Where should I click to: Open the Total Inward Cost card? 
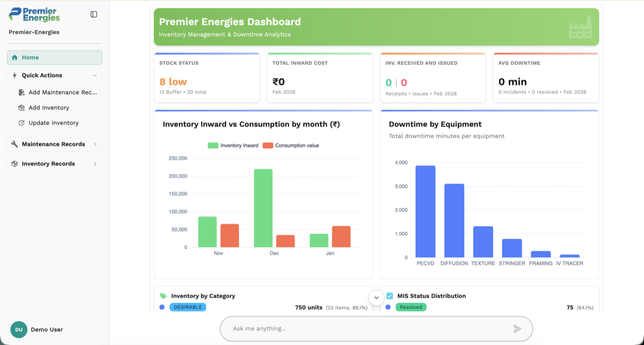[320, 78]
